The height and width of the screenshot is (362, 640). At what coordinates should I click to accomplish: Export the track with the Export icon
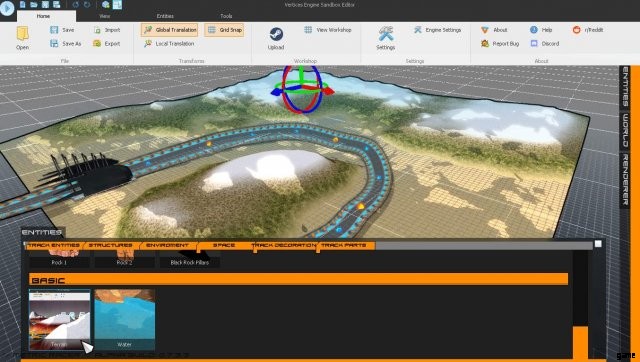97,43
